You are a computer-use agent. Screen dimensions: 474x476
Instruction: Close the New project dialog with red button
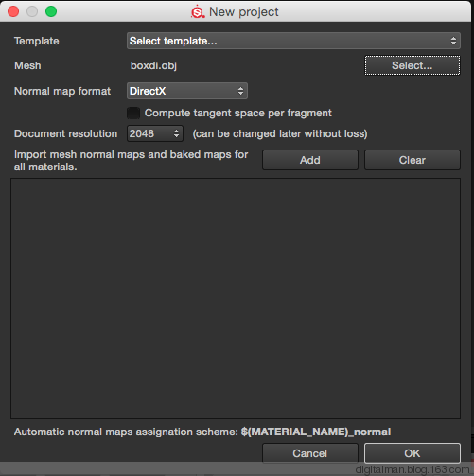pyautogui.click(x=13, y=11)
